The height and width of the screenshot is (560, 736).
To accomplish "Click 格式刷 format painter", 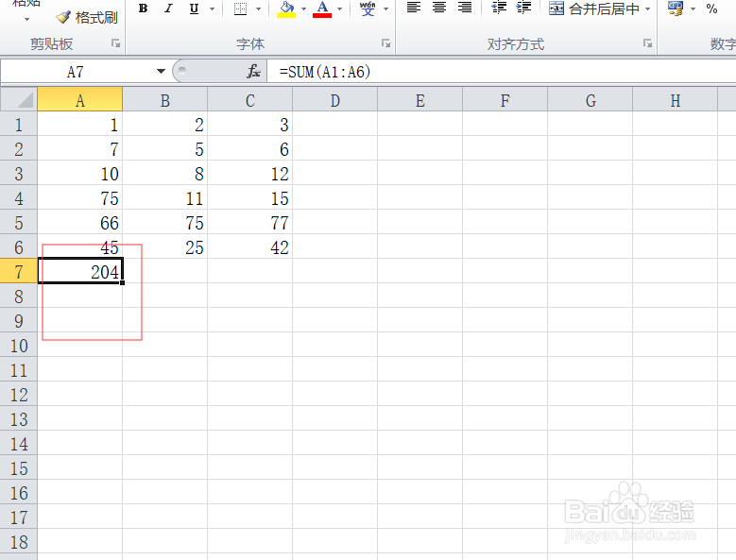I will 87,18.
